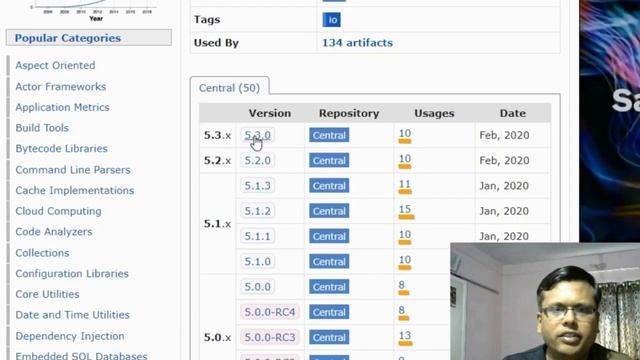Image resolution: width=640 pixels, height=360 pixels.
Task: Click the 5.2.x version group label
Action: (x=218, y=160)
